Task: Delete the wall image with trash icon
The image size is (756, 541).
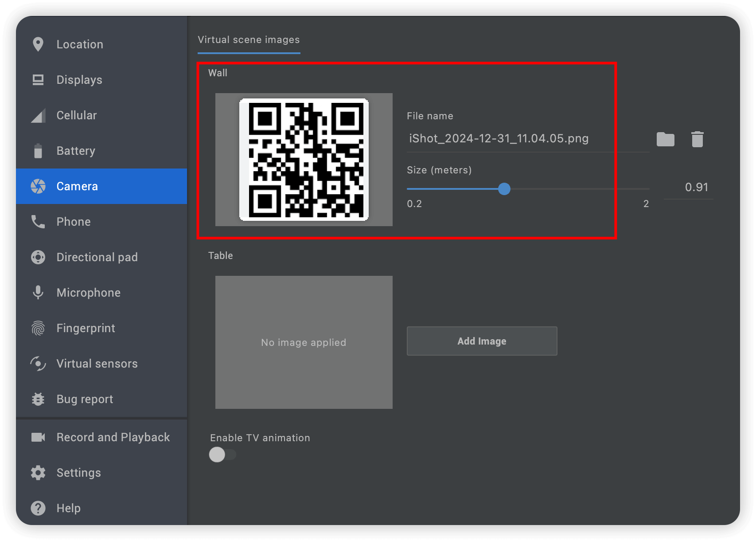Action: tap(697, 139)
